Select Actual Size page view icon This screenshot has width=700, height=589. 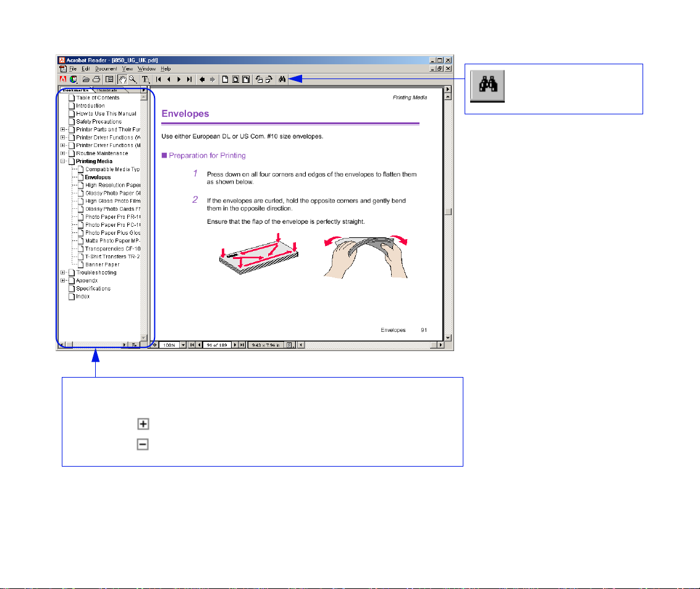[225, 80]
